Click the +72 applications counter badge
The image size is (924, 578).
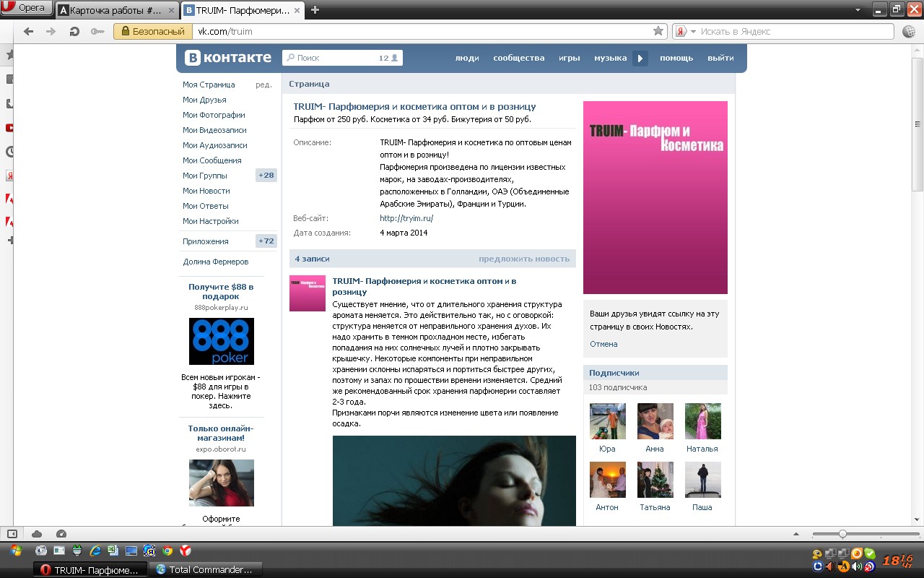coord(266,241)
